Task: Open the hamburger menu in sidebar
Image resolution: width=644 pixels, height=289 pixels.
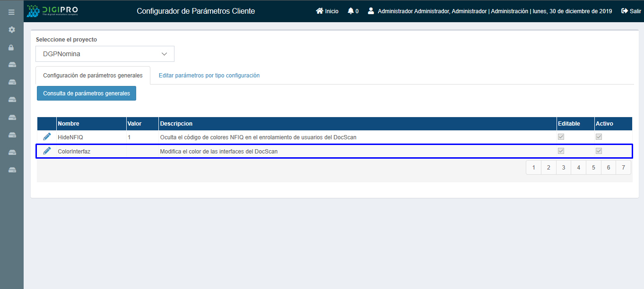Action: (11, 12)
